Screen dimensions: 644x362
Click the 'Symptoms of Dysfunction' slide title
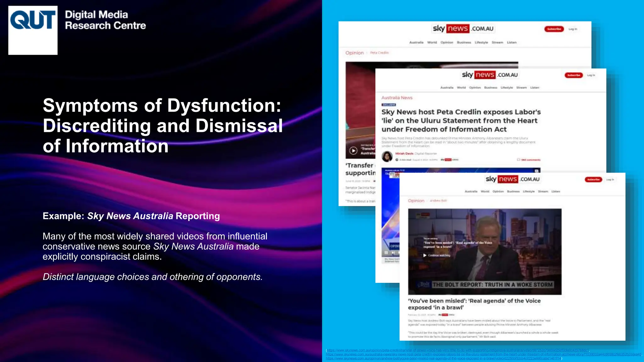163,125
